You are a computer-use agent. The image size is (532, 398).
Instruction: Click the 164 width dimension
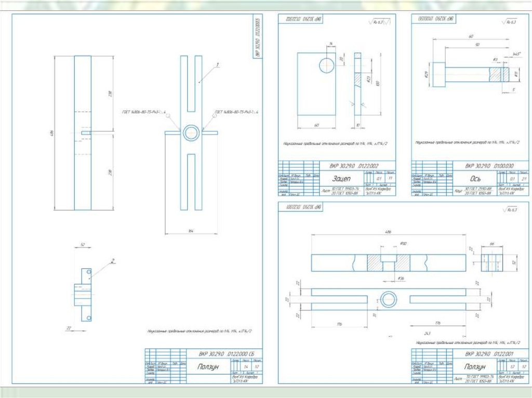tap(191, 231)
